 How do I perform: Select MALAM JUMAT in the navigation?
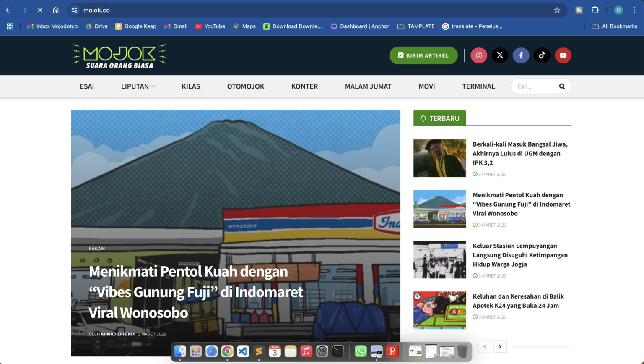[368, 86]
